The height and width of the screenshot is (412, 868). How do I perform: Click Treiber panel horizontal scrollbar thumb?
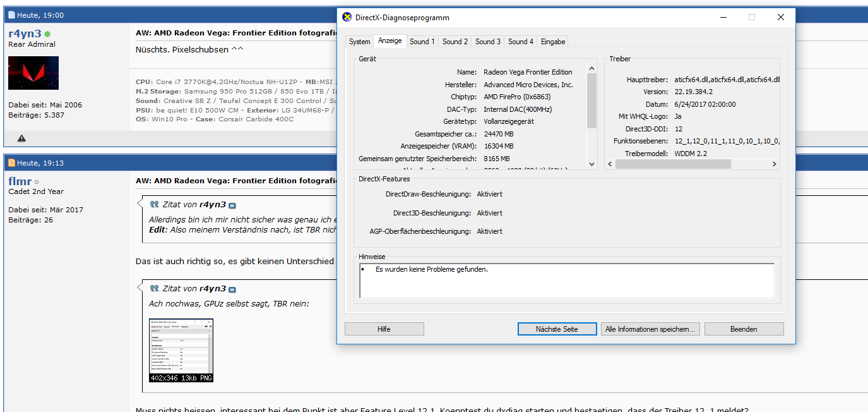pyautogui.click(x=673, y=164)
